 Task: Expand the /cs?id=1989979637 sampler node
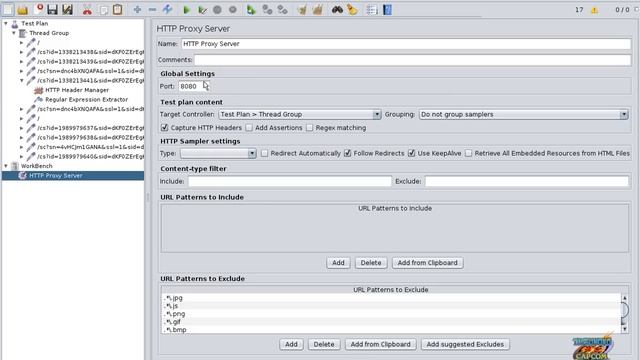tap(22, 128)
